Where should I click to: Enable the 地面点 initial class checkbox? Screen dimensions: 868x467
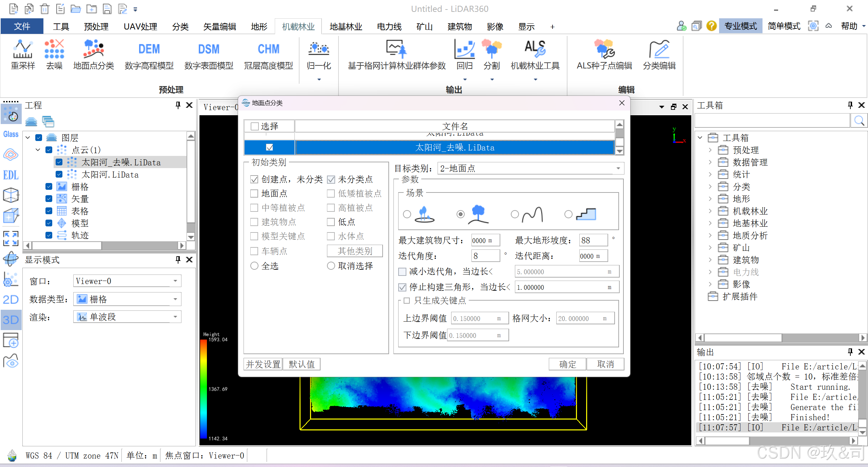[254, 194]
